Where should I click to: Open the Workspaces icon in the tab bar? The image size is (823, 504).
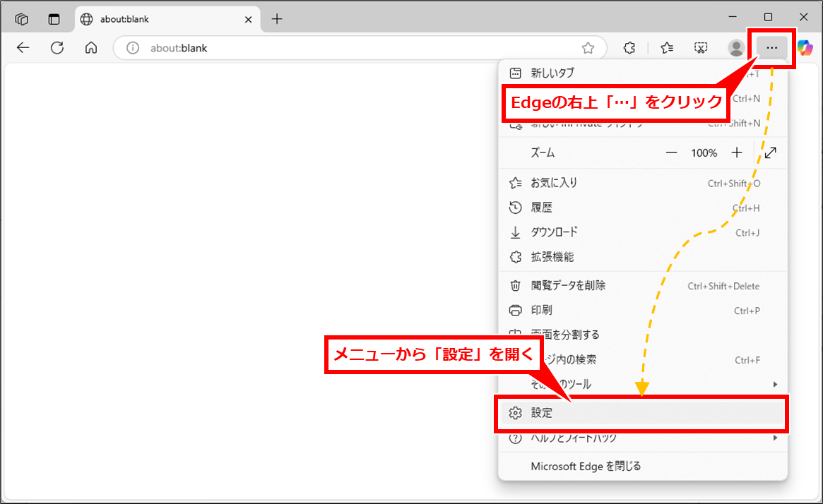tap(21, 19)
